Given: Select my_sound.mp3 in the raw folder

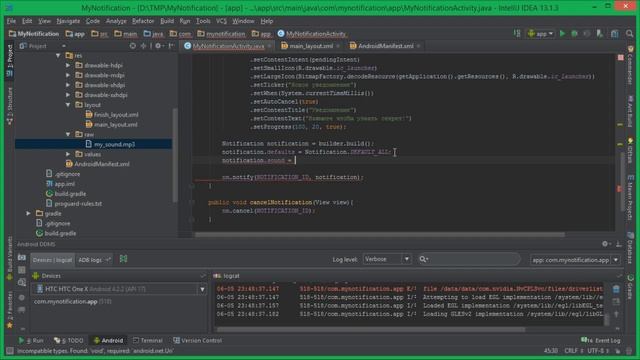Looking at the screenshot, I should [x=110, y=144].
